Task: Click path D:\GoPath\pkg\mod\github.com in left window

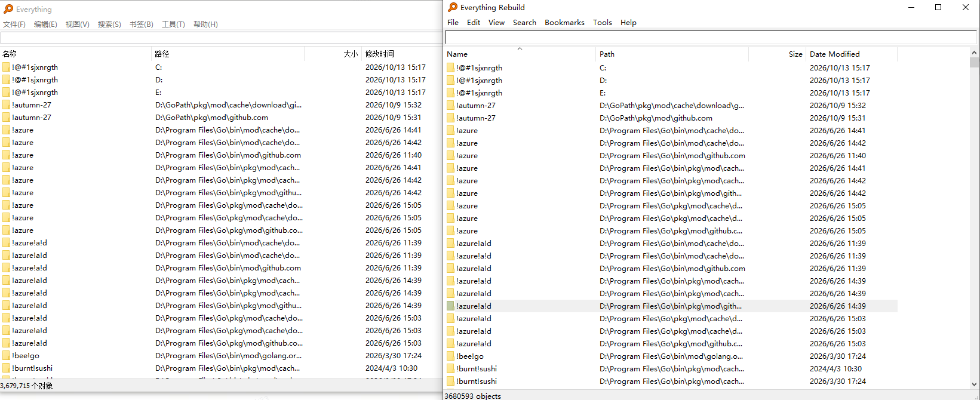Action: (212, 118)
